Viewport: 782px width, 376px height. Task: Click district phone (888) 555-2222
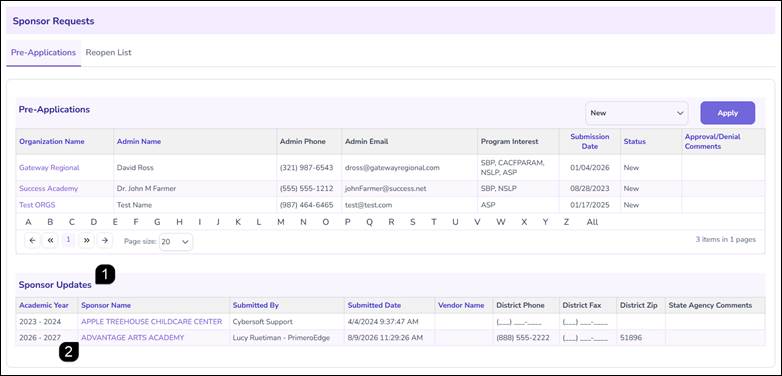point(523,338)
